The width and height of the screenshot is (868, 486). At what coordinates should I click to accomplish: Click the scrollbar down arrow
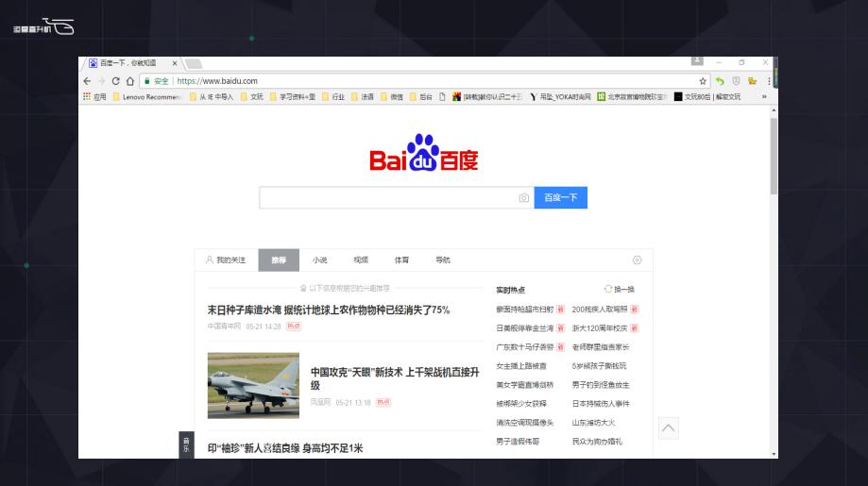tap(774, 454)
